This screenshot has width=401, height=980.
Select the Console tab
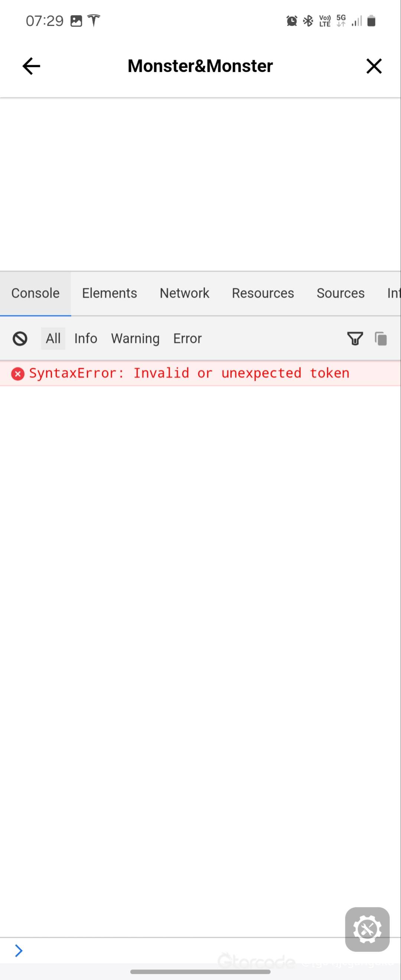pyautogui.click(x=35, y=293)
